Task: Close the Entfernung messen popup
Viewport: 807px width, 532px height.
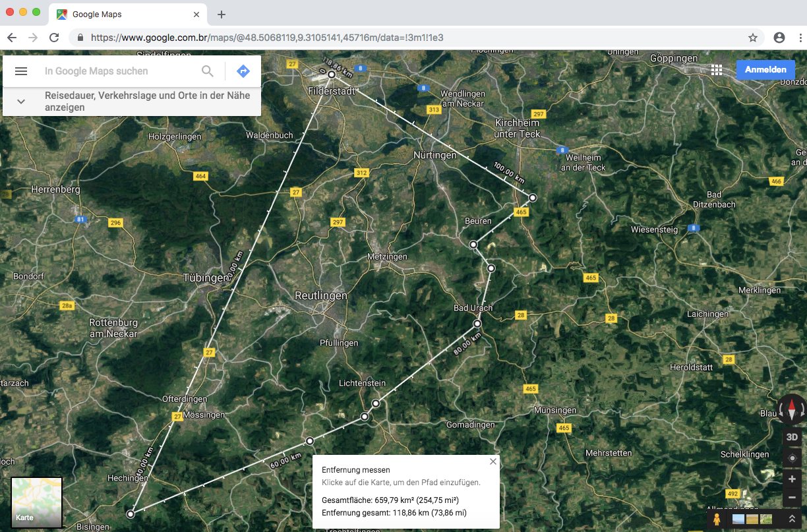Action: point(493,461)
